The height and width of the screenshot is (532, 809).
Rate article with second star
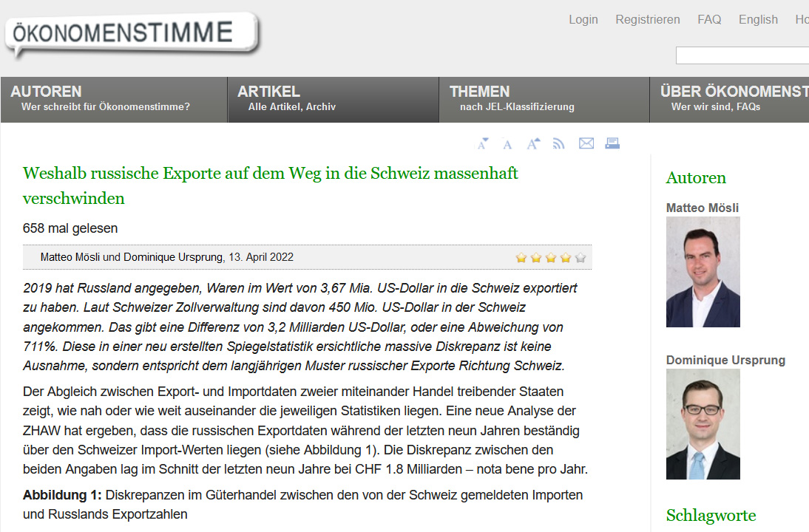click(536, 258)
